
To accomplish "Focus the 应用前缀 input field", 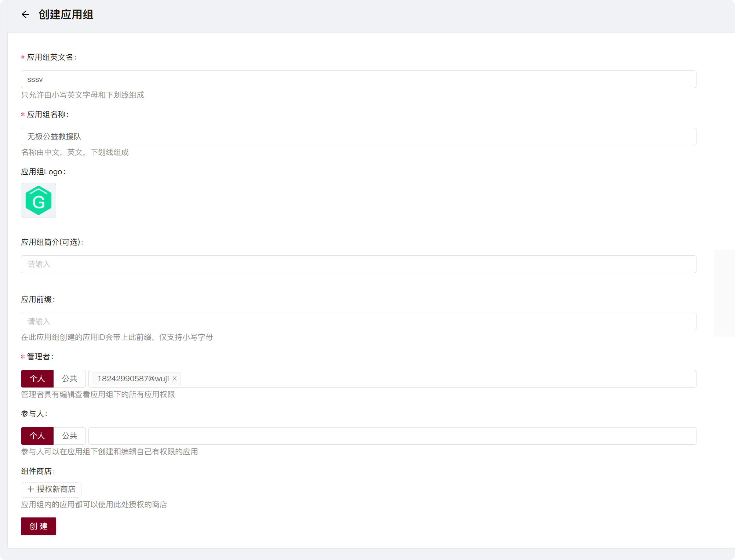I will tap(358, 321).
